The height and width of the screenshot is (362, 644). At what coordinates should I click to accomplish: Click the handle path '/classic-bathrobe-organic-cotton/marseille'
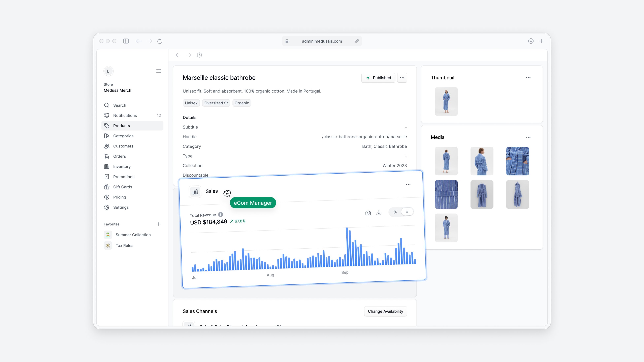tap(364, 137)
